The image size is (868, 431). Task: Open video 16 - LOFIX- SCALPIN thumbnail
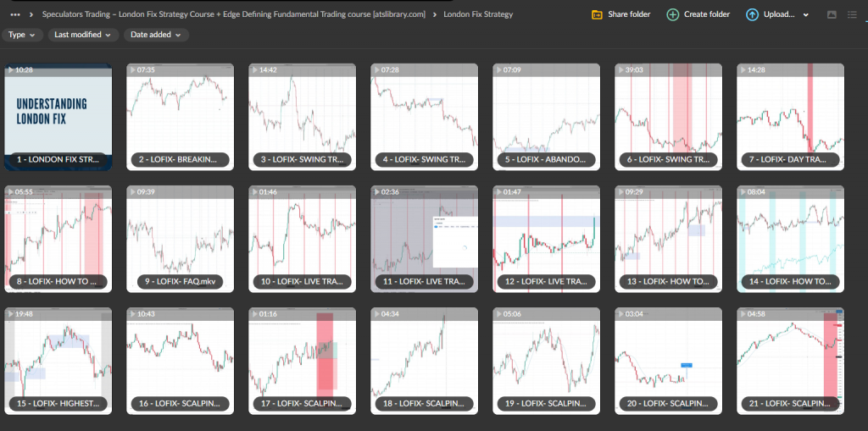click(180, 361)
